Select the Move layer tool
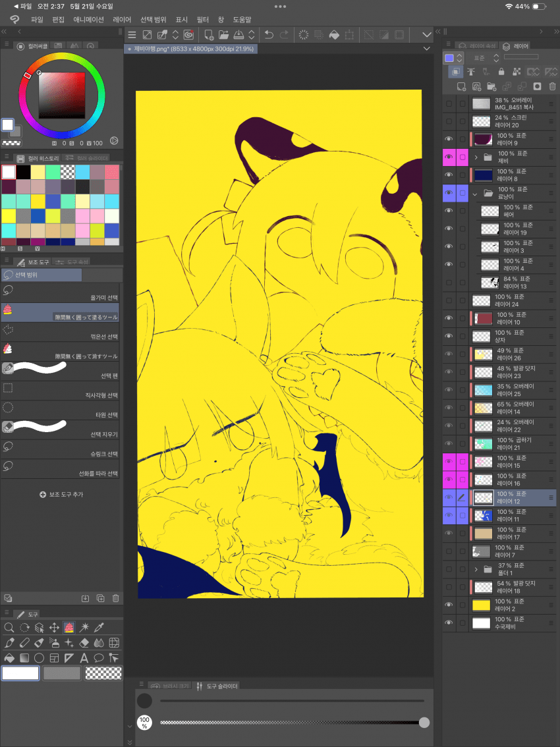Screen dimensions: 560x747 [x=54, y=628]
